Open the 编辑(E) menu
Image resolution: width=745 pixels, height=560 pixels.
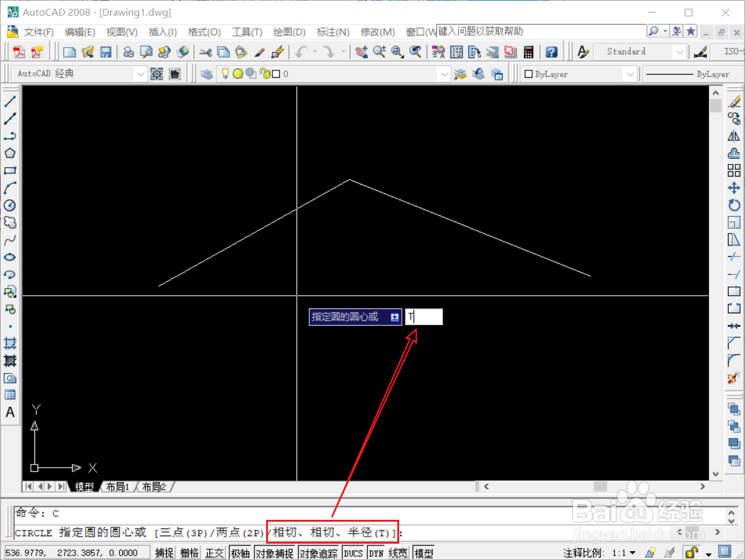(80, 32)
